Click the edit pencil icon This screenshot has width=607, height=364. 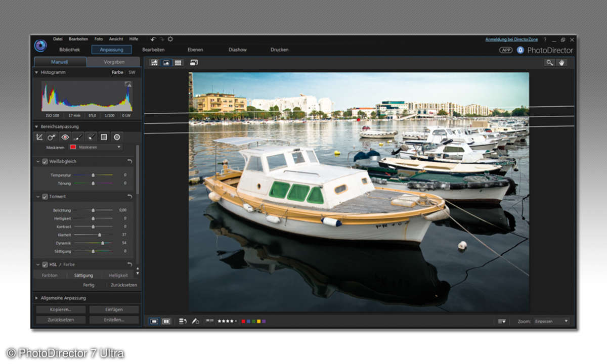195,321
